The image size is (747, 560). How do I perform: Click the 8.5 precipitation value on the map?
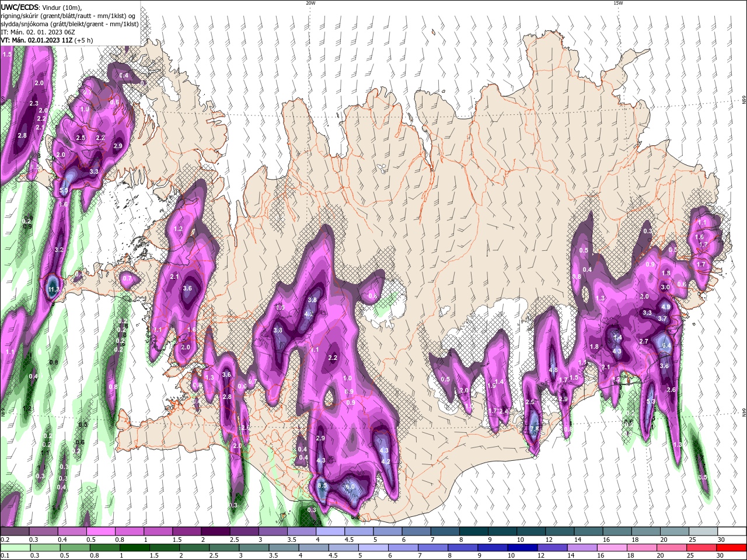pyautogui.click(x=322, y=485)
